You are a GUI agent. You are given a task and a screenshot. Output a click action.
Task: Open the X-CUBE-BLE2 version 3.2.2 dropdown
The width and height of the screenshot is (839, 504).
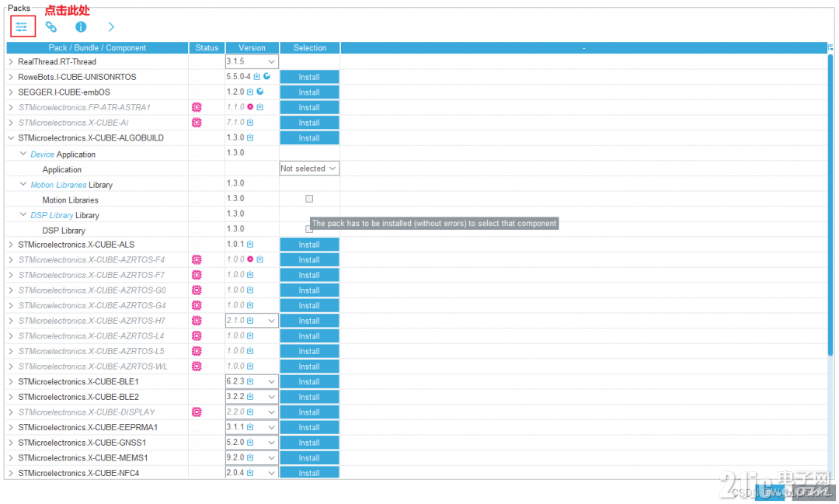(x=252, y=397)
